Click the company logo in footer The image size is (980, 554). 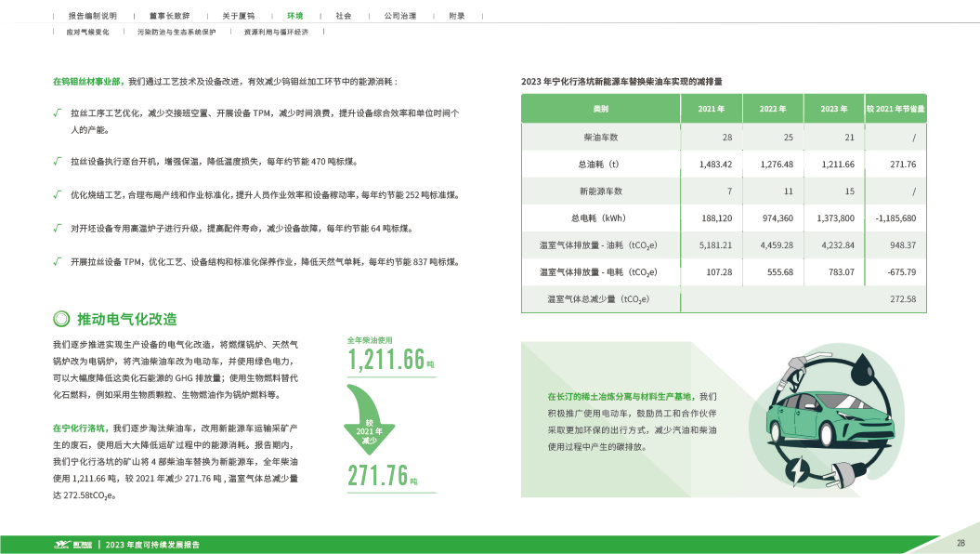coord(72,544)
